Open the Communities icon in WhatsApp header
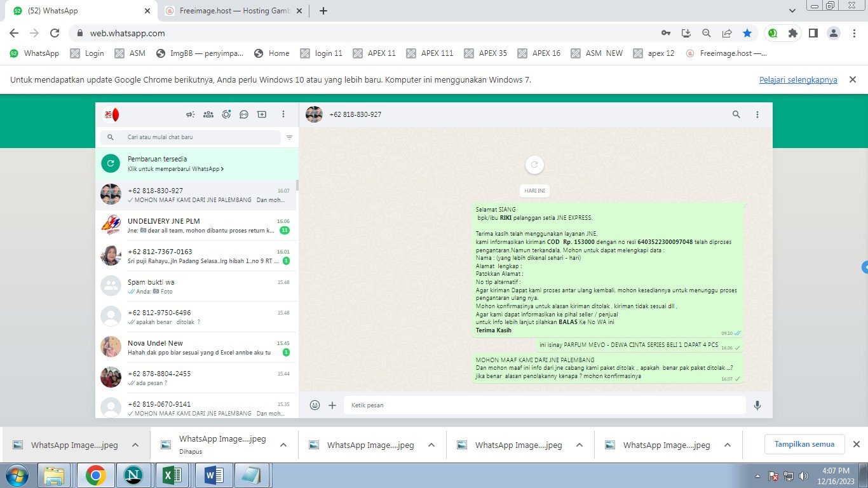Image resolution: width=868 pixels, height=488 pixels. click(208, 114)
